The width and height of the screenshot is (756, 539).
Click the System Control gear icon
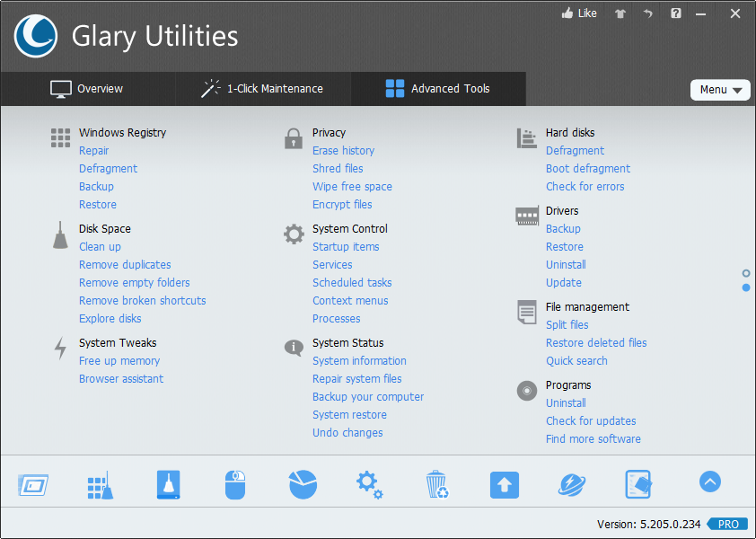(x=294, y=234)
